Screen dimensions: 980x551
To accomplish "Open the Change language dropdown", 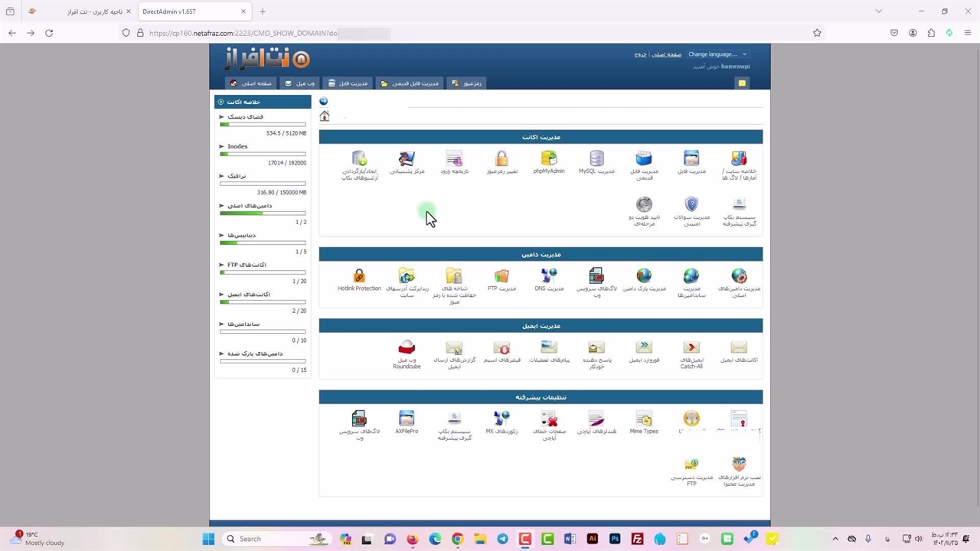I will [x=717, y=54].
